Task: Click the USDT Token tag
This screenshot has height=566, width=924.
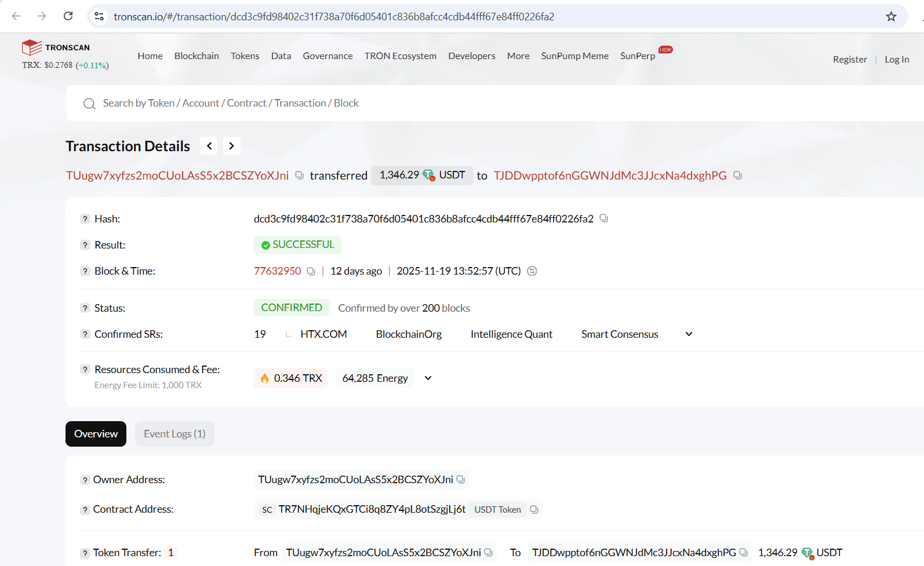Action: tap(497, 509)
